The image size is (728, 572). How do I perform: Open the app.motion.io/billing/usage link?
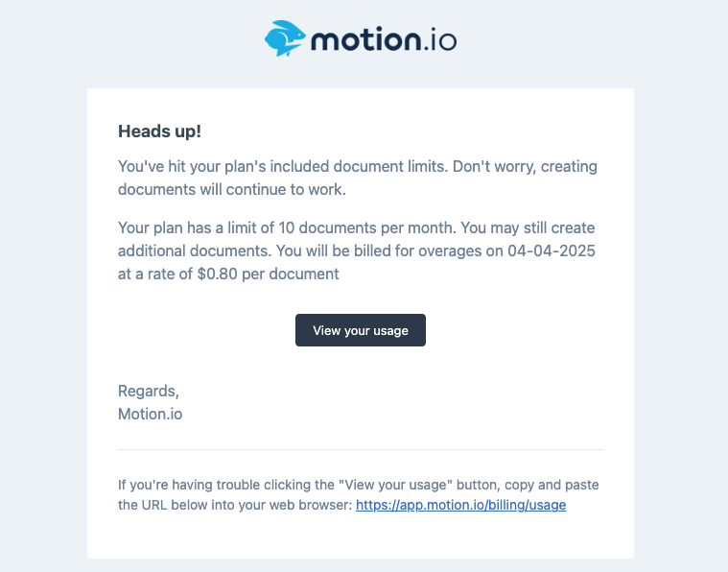[x=460, y=505]
